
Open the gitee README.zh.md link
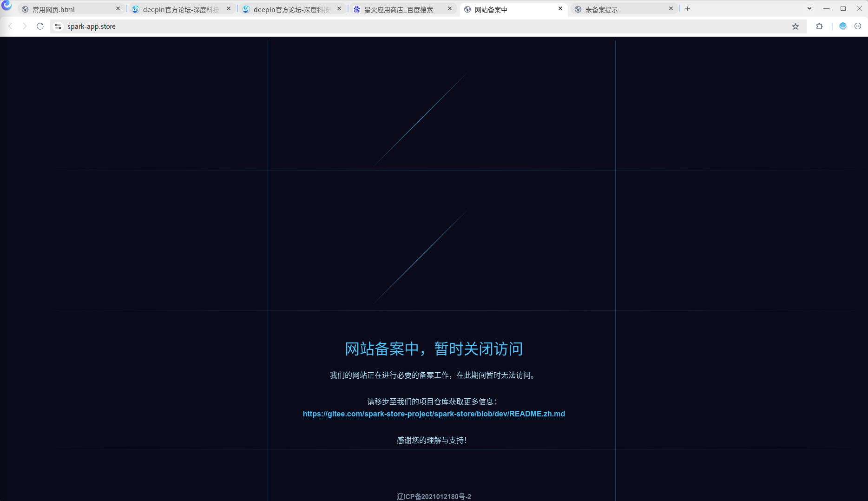point(434,414)
